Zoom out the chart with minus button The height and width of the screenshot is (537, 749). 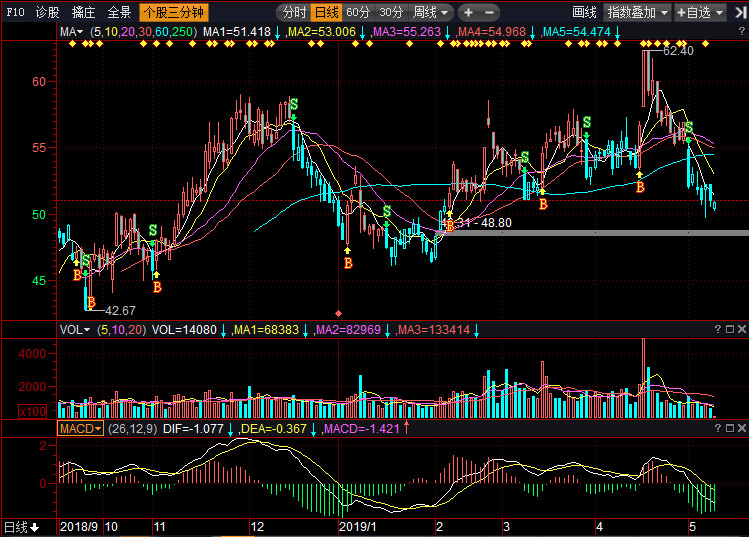(x=489, y=12)
